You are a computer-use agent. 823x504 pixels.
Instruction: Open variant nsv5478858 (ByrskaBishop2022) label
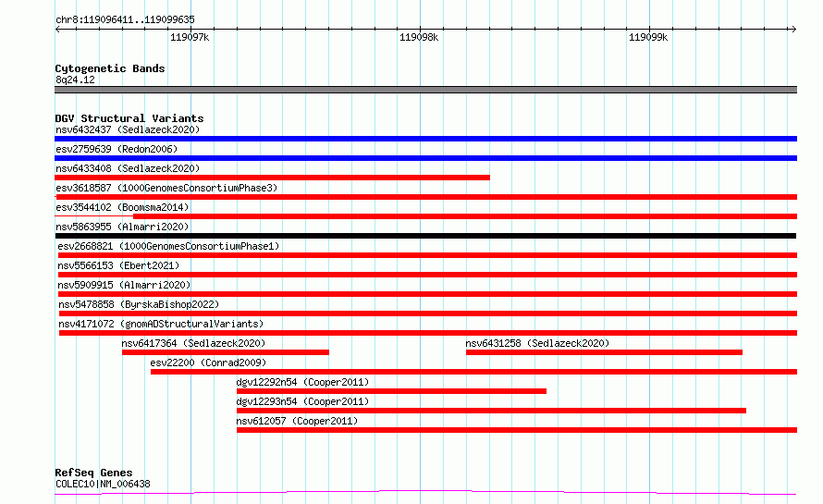click(139, 304)
